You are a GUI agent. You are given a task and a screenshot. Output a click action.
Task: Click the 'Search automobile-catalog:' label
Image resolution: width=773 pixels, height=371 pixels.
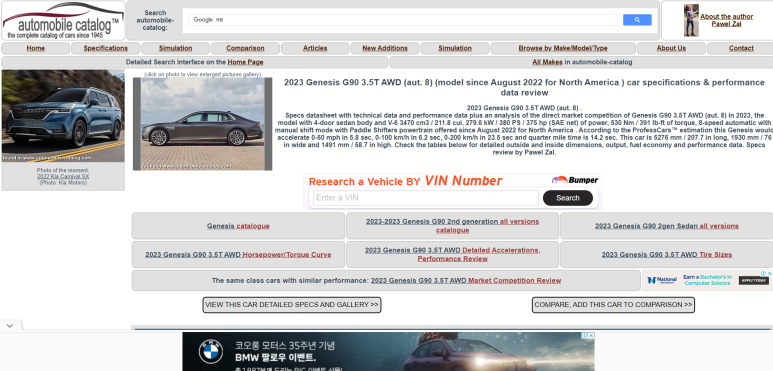[x=155, y=20]
